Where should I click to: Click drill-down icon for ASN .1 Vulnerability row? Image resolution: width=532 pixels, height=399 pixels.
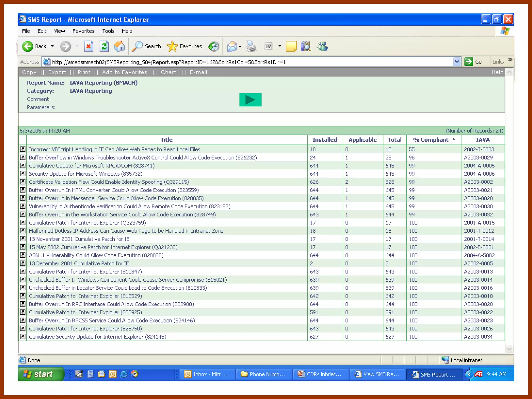click(x=23, y=255)
